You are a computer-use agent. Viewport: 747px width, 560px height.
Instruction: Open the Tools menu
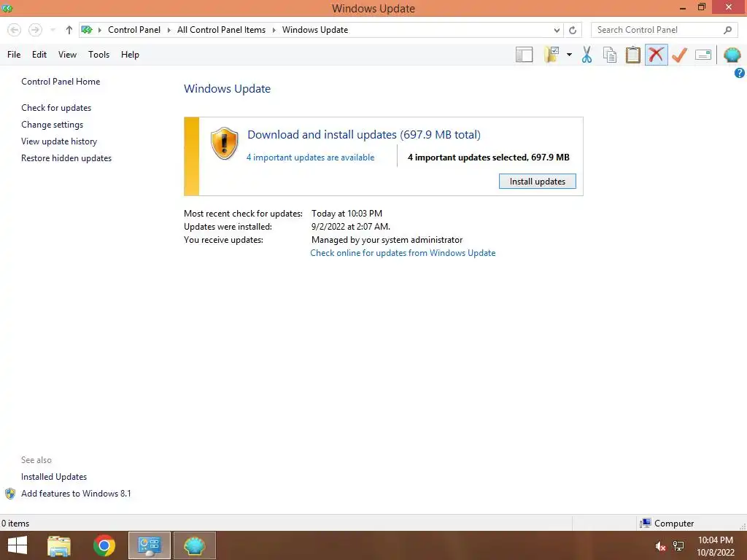[98, 55]
